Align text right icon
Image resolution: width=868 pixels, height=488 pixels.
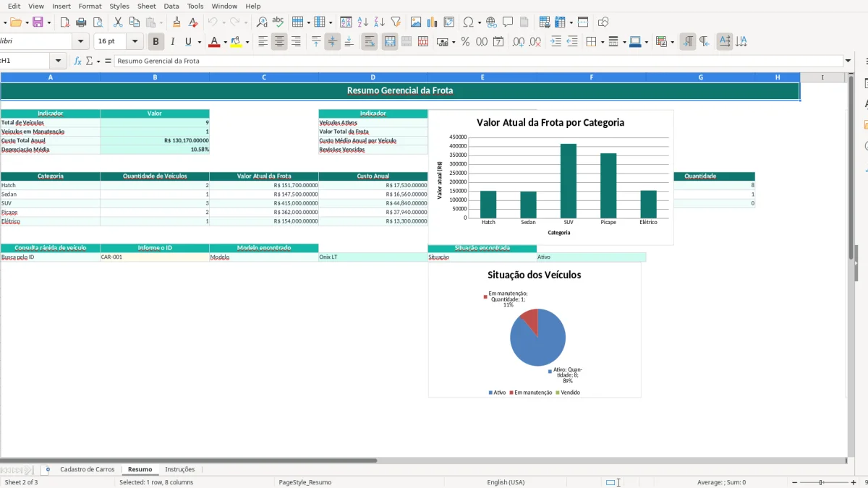(296, 42)
